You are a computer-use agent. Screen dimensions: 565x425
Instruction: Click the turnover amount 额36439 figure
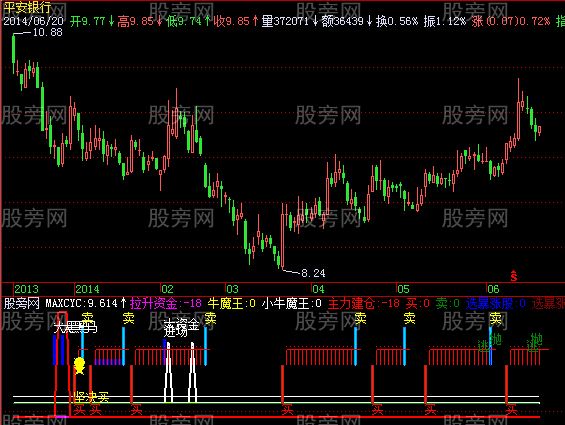coord(342,21)
